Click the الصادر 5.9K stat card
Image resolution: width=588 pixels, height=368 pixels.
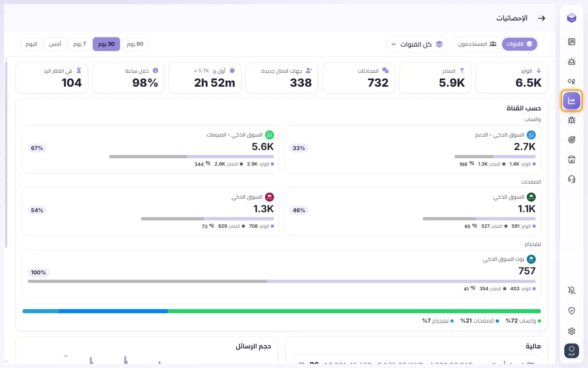point(435,78)
